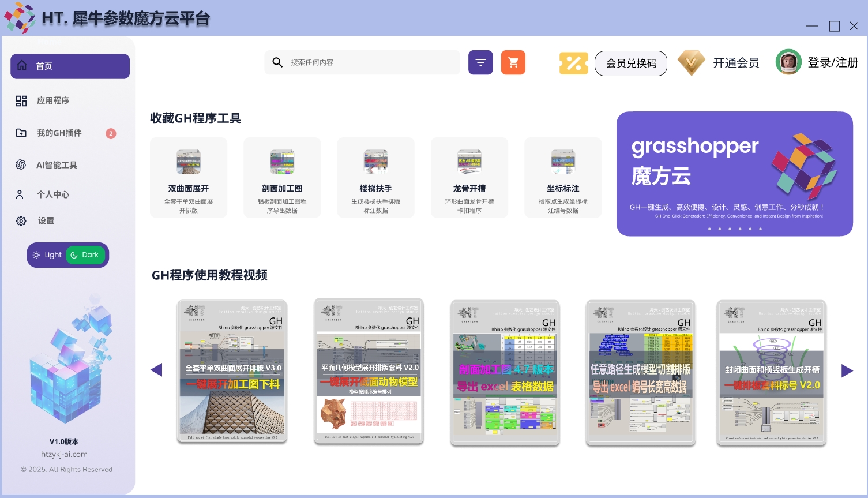Screen dimensions: 868x498
Task: Click the 会员兑换码 button
Action: tap(631, 63)
